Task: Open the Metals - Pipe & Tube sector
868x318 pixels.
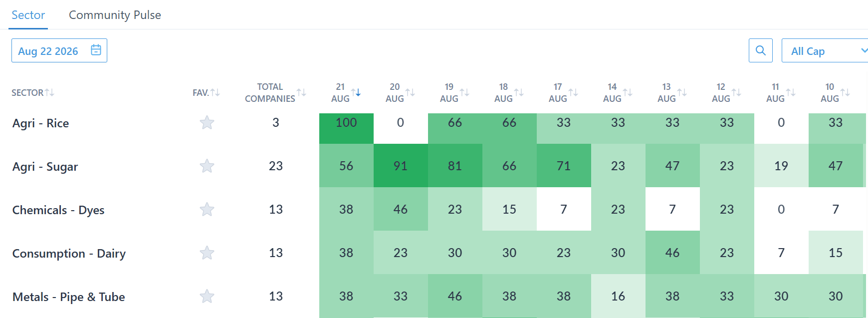Action: 69,297
